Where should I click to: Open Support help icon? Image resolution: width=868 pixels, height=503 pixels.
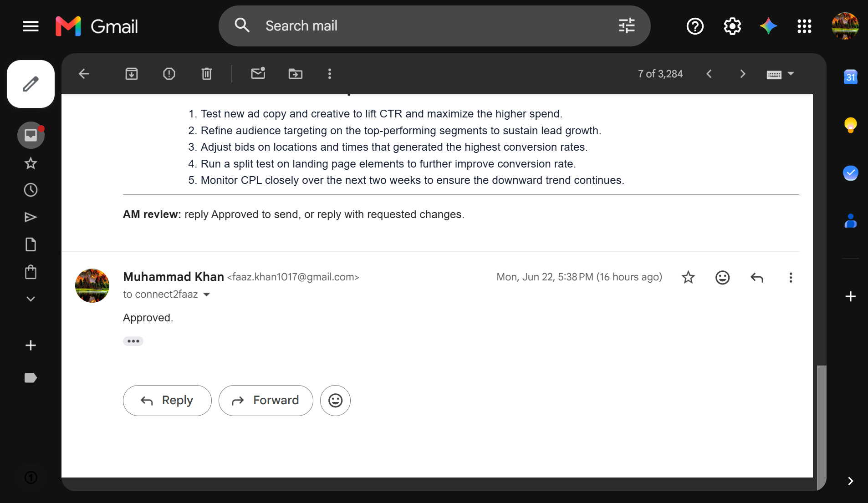[695, 26]
